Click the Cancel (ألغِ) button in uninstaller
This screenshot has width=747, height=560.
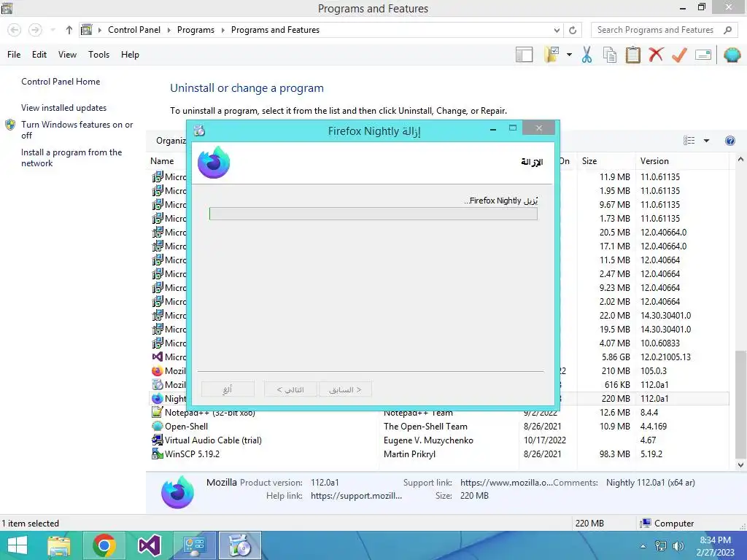(228, 389)
